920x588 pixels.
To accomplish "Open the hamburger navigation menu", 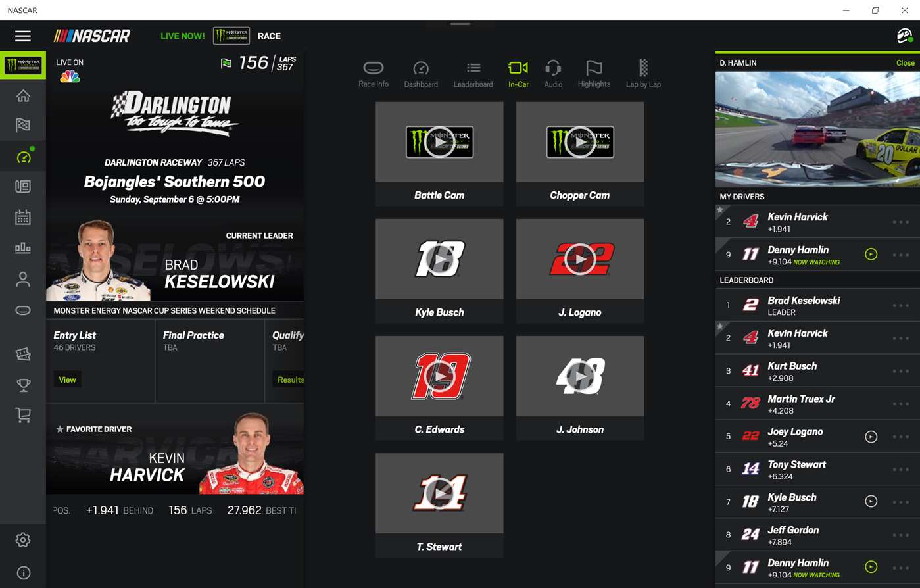I will [x=23, y=36].
